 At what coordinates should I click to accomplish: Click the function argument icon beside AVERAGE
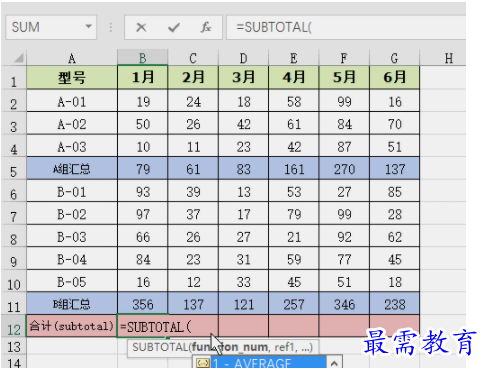[x=202, y=363]
